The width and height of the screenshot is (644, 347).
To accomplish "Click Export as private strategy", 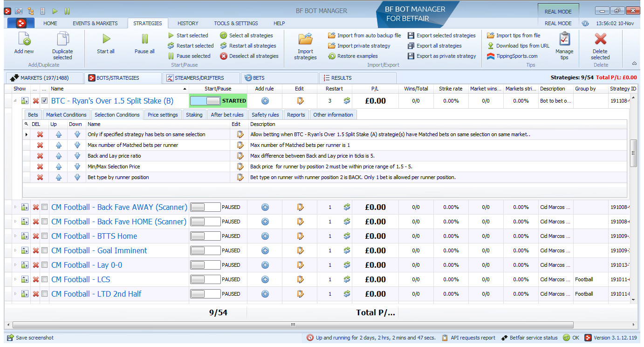I will tap(442, 56).
